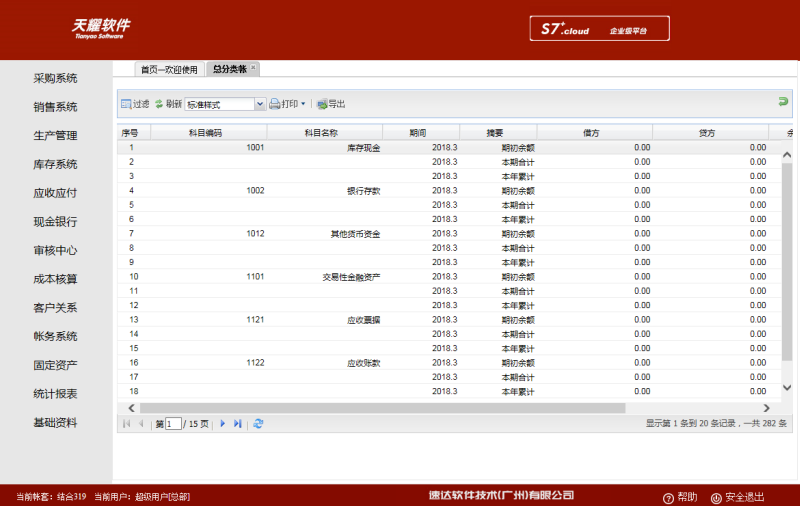Go to first page icon

click(x=127, y=423)
